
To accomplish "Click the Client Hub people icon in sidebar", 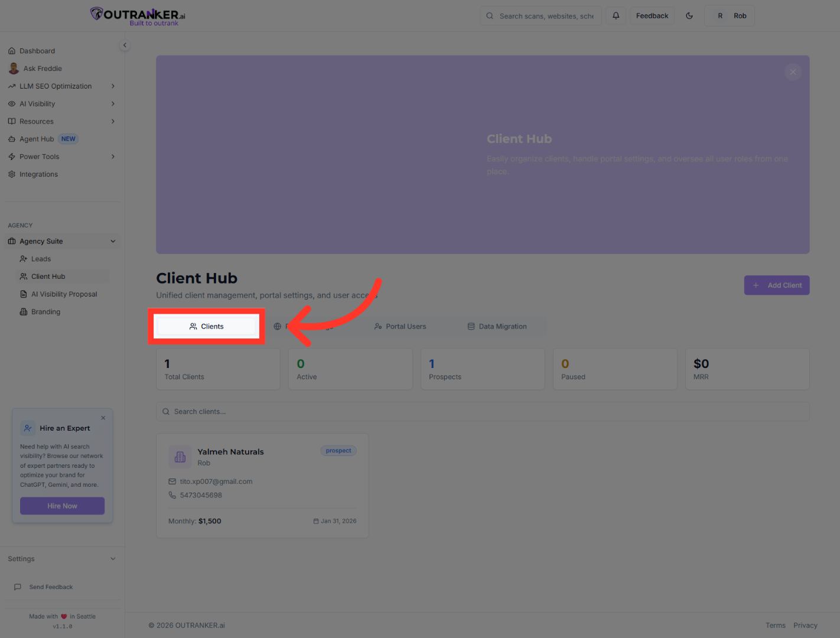I will (24, 276).
